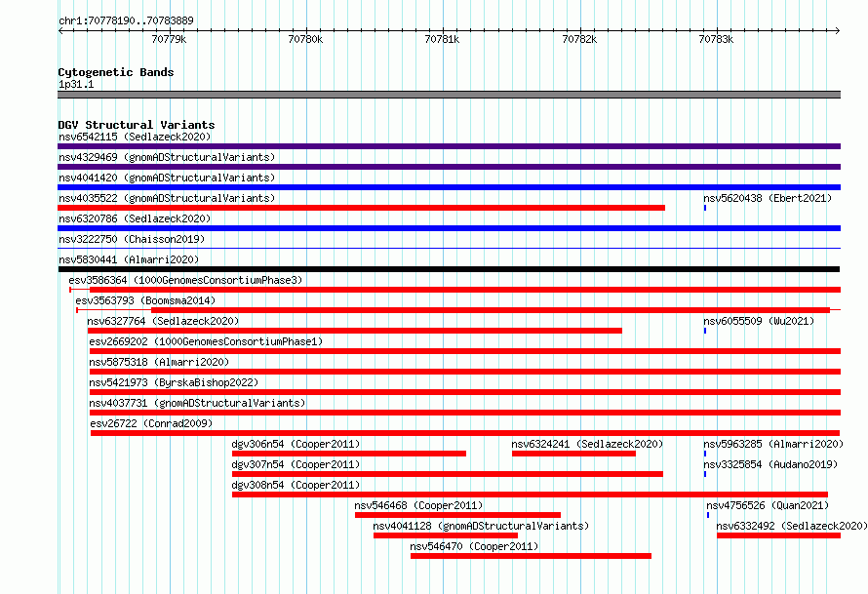Image resolution: width=868 pixels, height=594 pixels.
Task: Select the dgv307n54 (Cooper2011) label
Action: click(296, 464)
